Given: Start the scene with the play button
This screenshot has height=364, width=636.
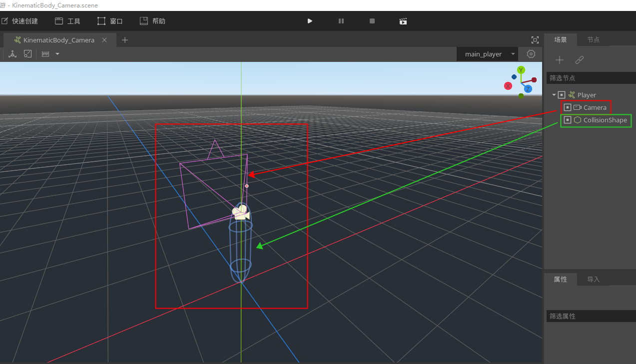Looking at the screenshot, I should [x=310, y=21].
